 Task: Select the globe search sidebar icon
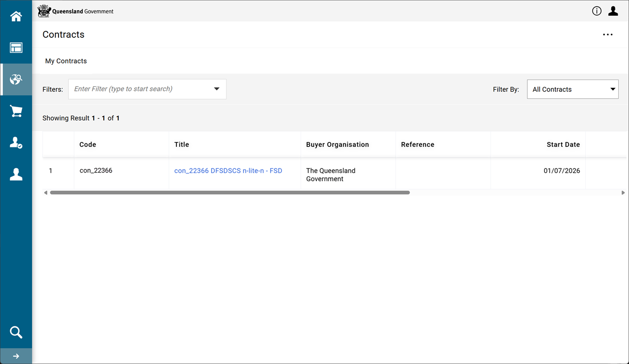click(16, 79)
